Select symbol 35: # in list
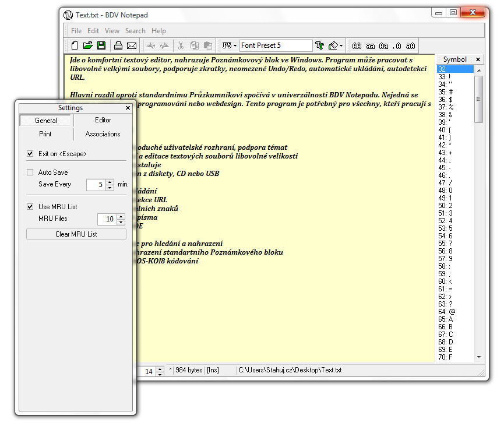This screenshot has width=504, height=426. (x=455, y=92)
